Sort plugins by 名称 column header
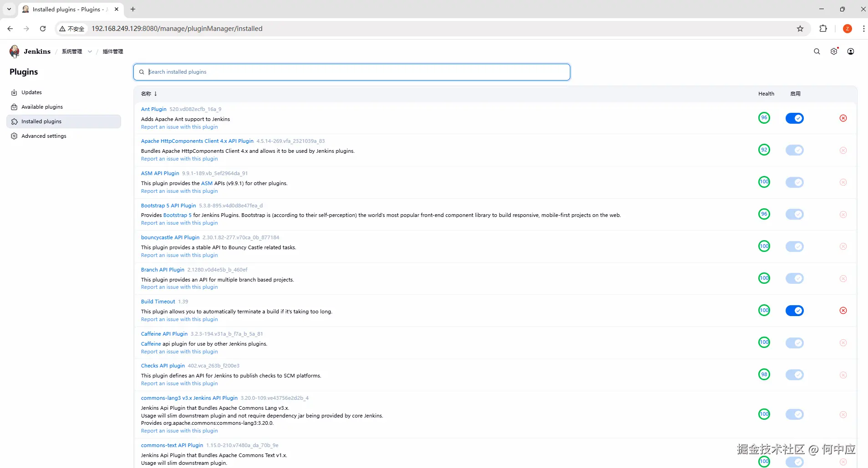Image resolution: width=868 pixels, height=468 pixels. click(x=149, y=94)
